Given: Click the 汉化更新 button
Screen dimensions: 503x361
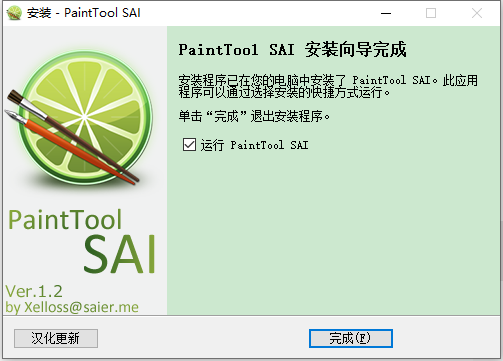Looking at the screenshot, I should (x=56, y=338).
